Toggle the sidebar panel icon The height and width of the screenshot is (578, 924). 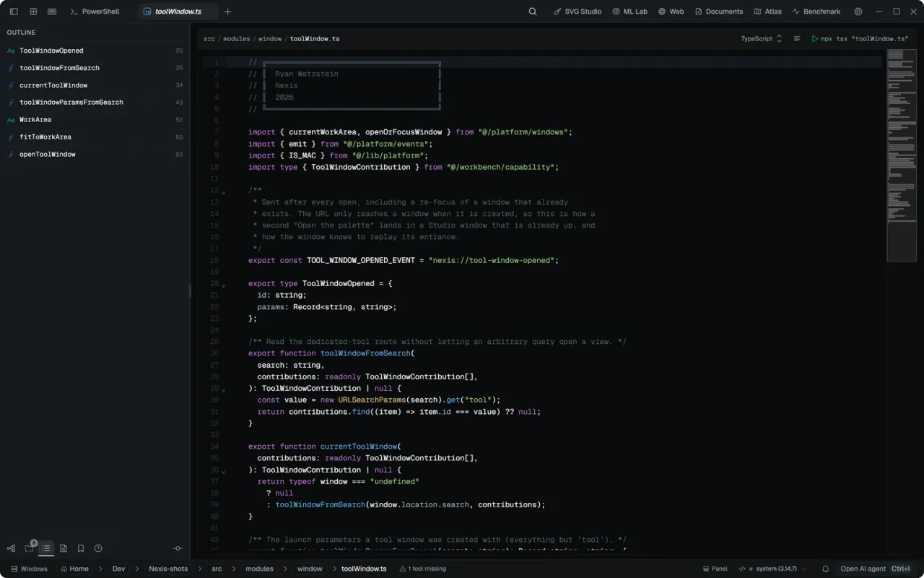coord(14,12)
